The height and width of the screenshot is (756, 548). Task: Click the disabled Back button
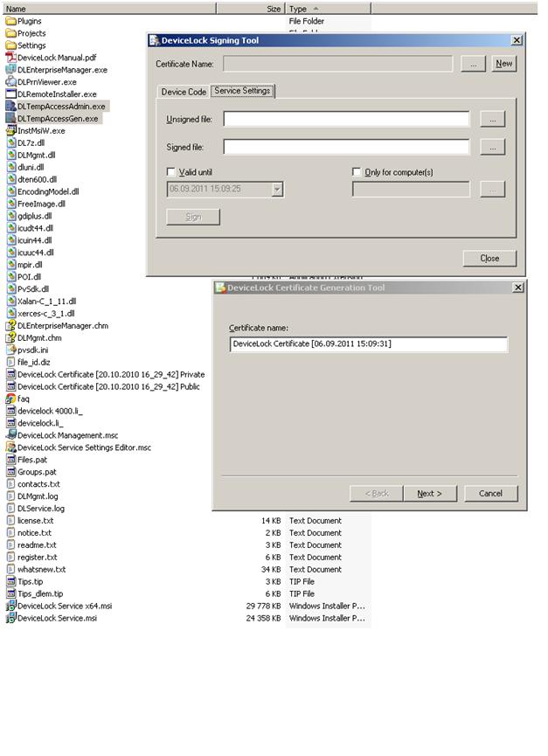click(x=377, y=494)
